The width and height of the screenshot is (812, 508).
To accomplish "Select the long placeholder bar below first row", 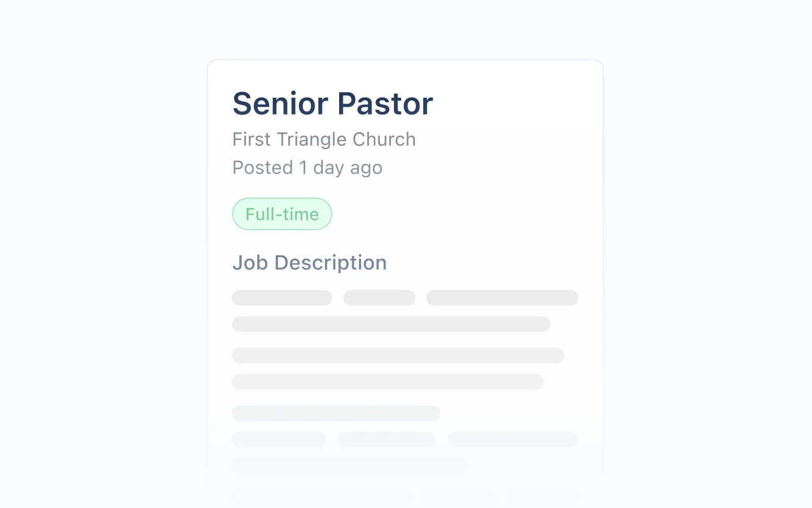I will pyautogui.click(x=390, y=324).
